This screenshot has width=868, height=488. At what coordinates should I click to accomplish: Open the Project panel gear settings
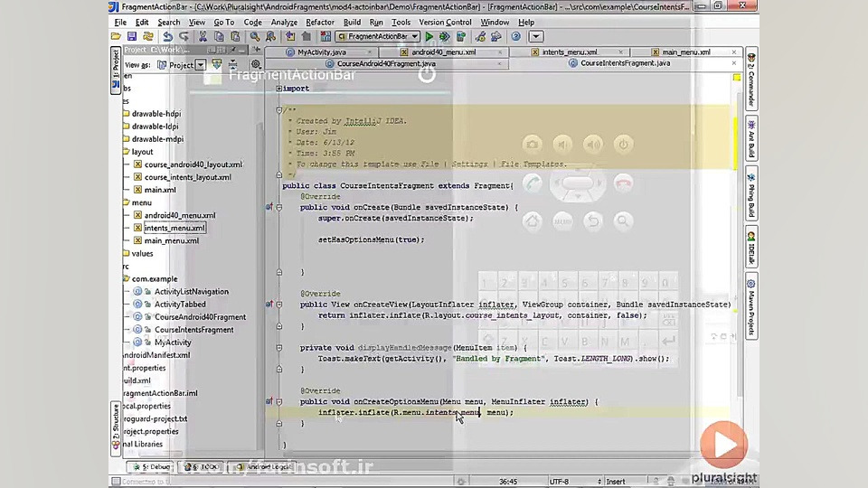click(256, 65)
